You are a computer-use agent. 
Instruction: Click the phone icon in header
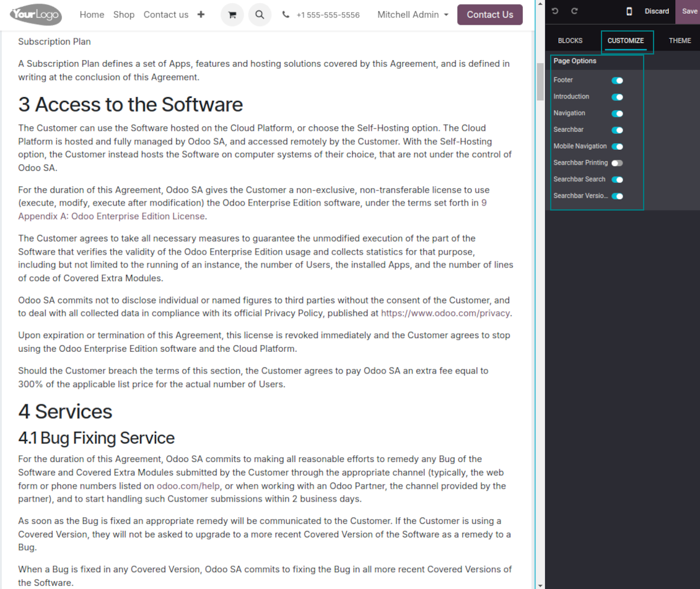click(286, 15)
